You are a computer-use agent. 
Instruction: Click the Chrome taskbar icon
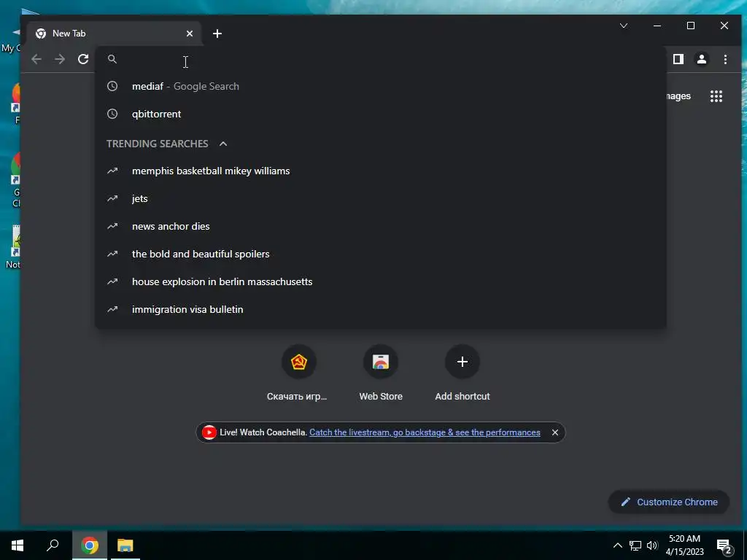pyautogui.click(x=90, y=545)
